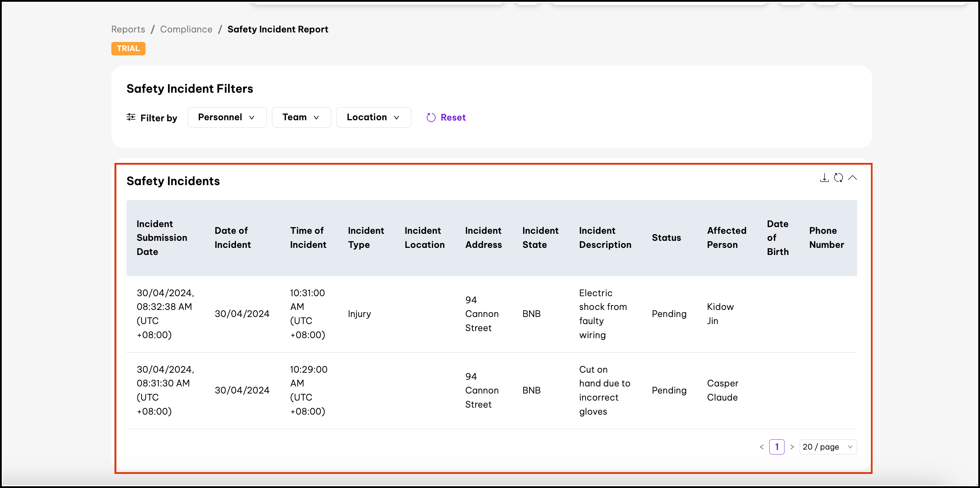980x488 pixels.
Task: Click the Status column header
Action: coord(666,238)
